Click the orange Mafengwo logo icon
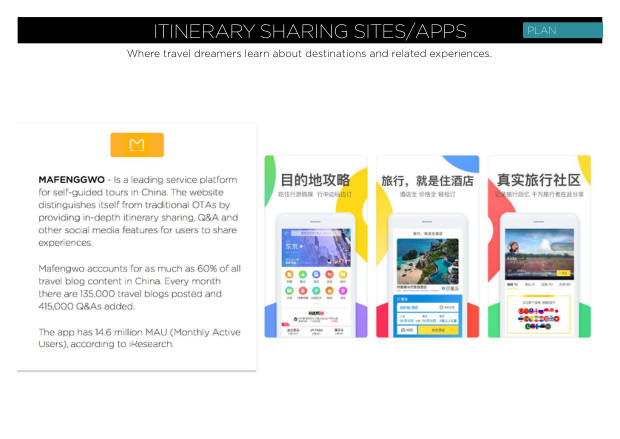The width and height of the screenshot is (620, 439). coord(137,145)
